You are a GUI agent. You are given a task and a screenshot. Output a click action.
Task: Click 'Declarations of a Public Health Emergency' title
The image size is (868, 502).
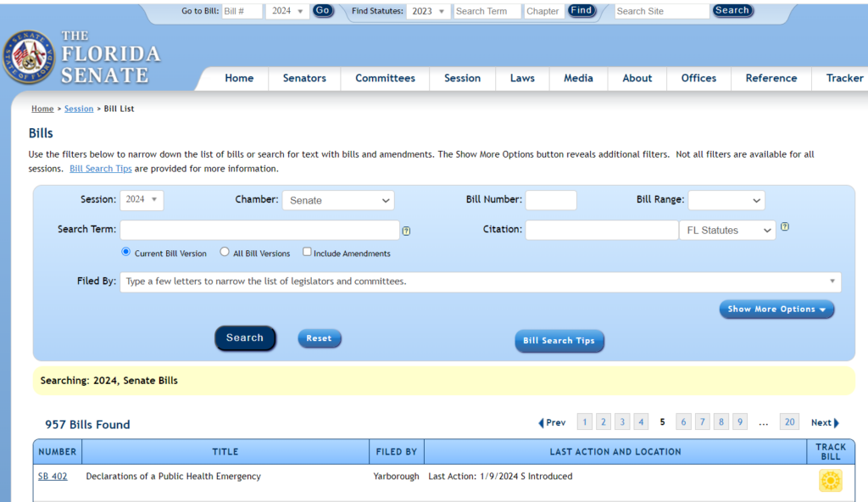(173, 476)
